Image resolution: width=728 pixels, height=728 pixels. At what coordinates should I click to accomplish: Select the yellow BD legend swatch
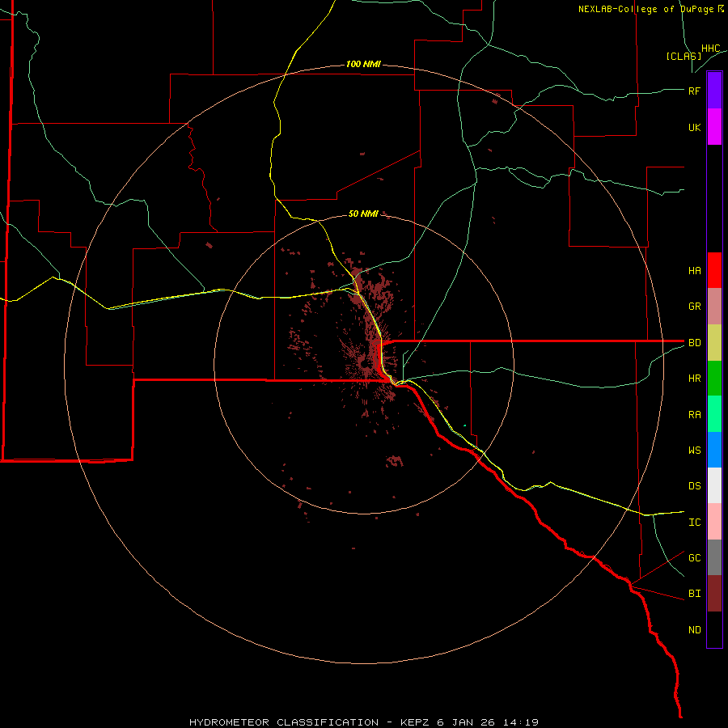tap(714, 342)
